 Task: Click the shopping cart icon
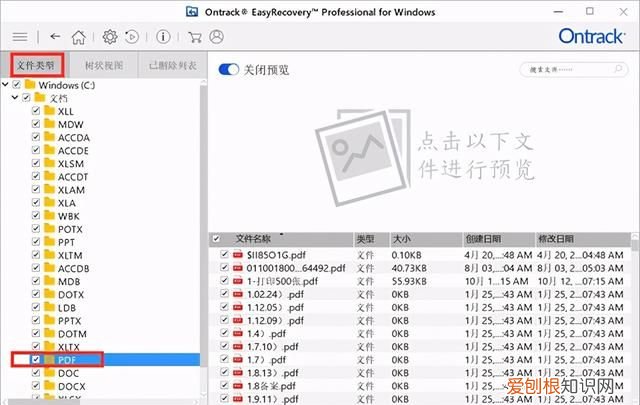(195, 37)
